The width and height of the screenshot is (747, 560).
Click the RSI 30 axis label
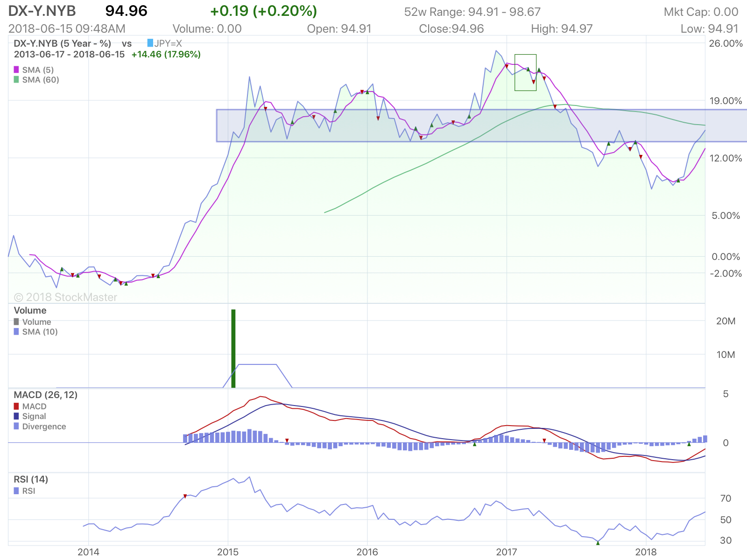coord(726,540)
